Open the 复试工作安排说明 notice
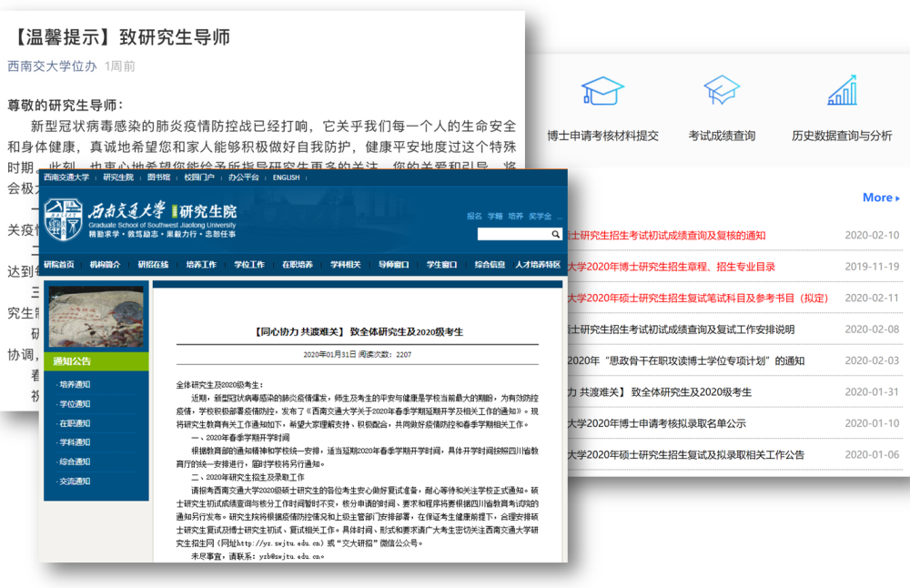The height and width of the screenshot is (588, 910). [682, 329]
